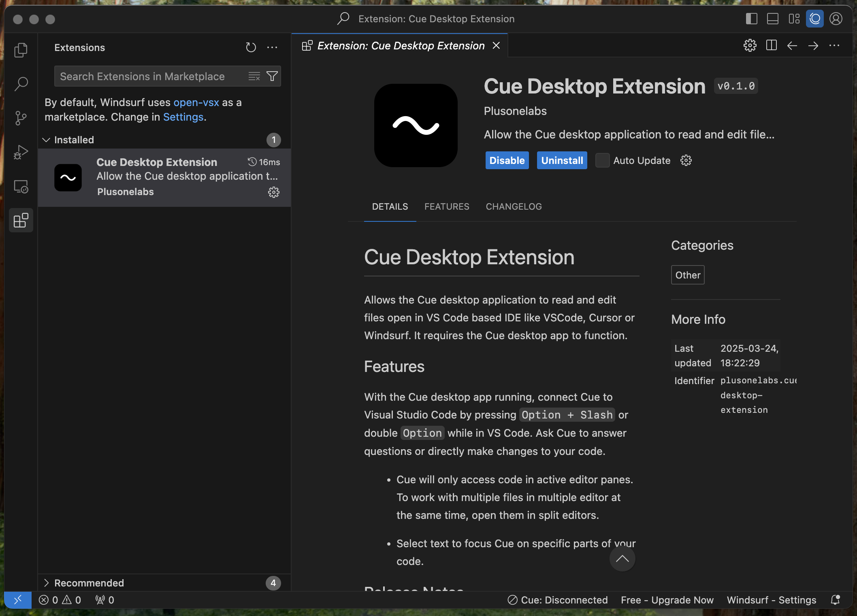Collapse the Installed extensions section

pos(46,140)
